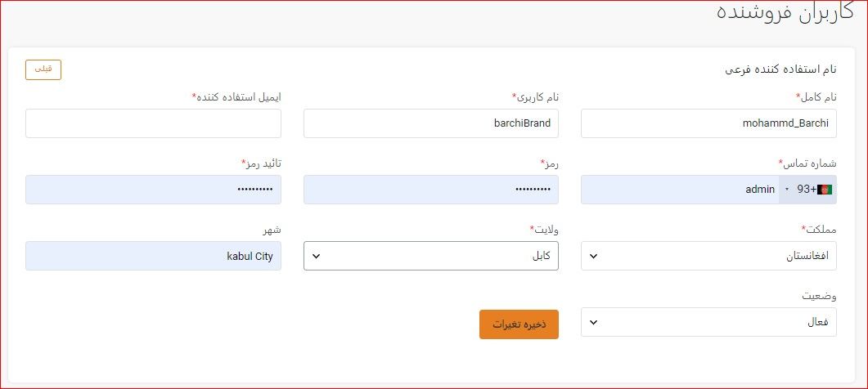Go back using the قبلی button
Screen dimensions: 868x389
pyautogui.click(x=43, y=69)
